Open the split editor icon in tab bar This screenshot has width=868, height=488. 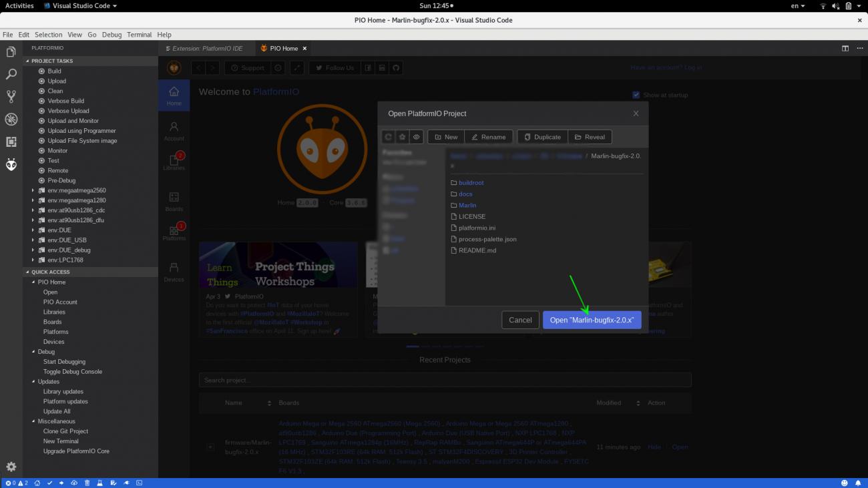(845, 48)
